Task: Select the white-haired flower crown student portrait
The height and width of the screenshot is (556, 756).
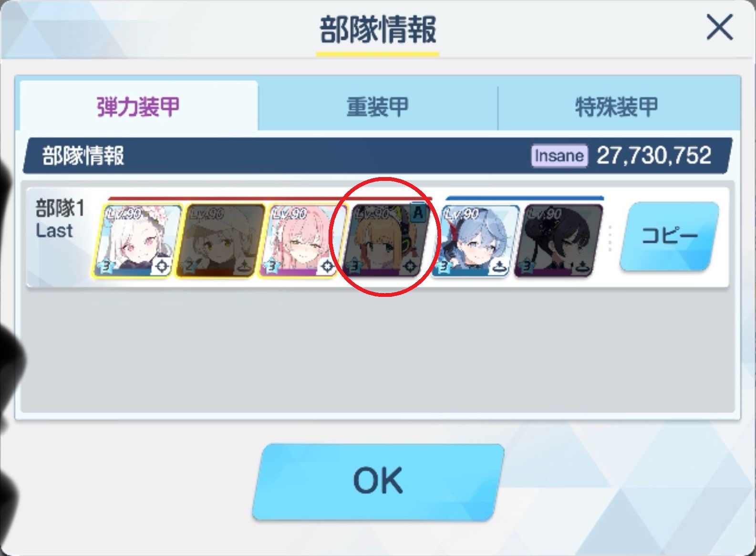Action: point(137,241)
